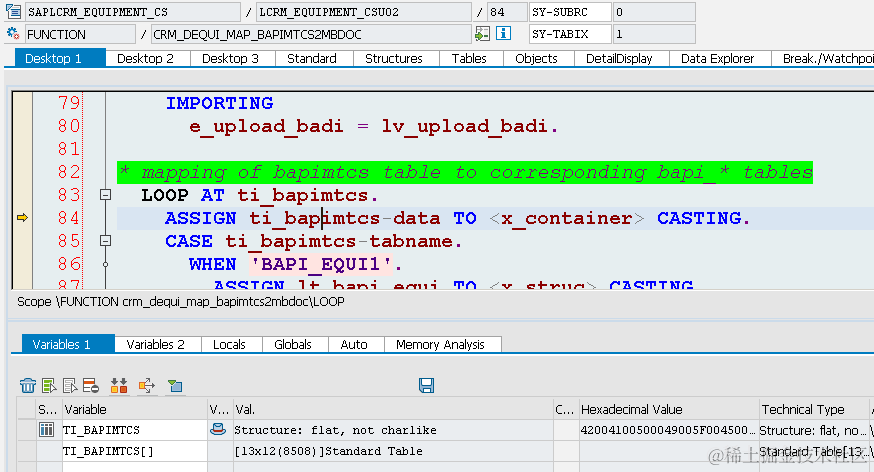Image resolution: width=874 pixels, height=472 pixels.
Task: Collapse the CASE block at line 85
Action: point(105,240)
